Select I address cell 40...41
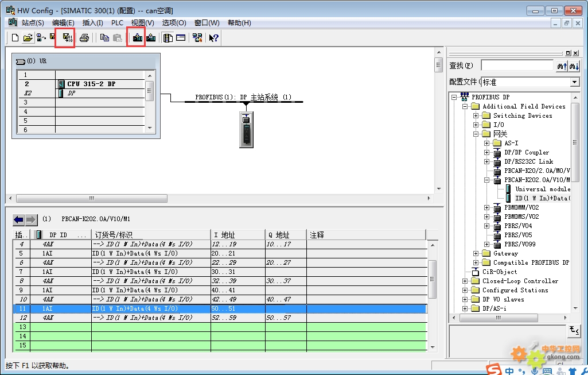 pyautogui.click(x=237, y=290)
